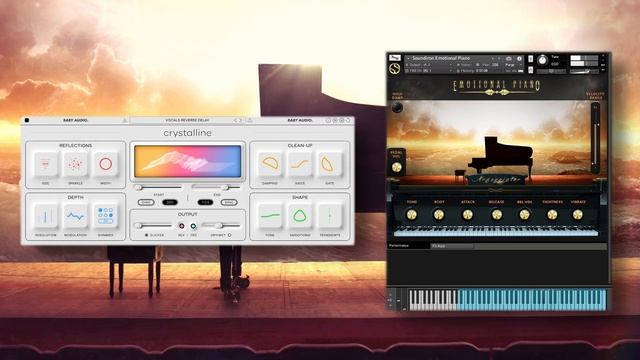Click the Shimmer control in Depth section

105,216
